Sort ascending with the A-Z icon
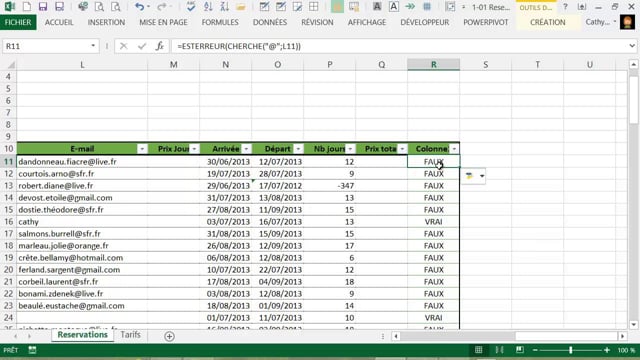Viewport: 640px width, 360px height. (x=208, y=7)
